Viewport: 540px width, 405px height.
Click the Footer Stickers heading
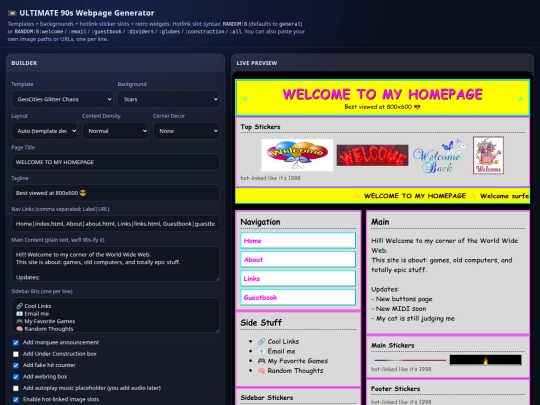[395, 388]
